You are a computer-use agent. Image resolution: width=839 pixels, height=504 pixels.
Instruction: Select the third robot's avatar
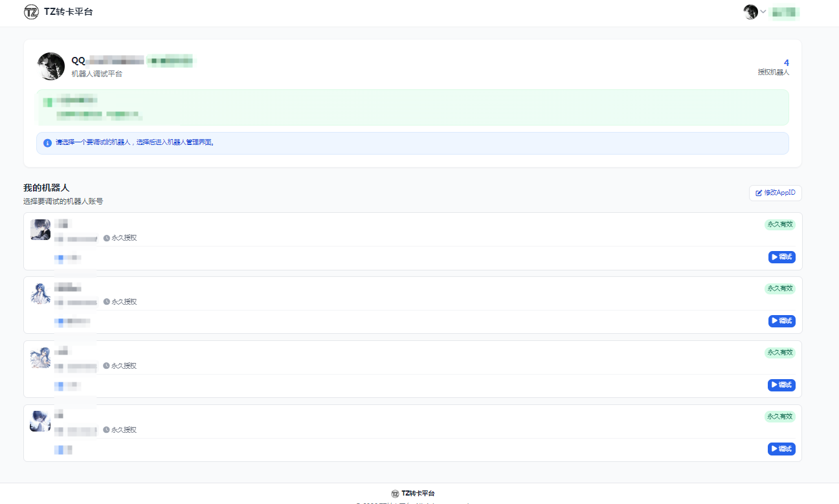tap(40, 358)
